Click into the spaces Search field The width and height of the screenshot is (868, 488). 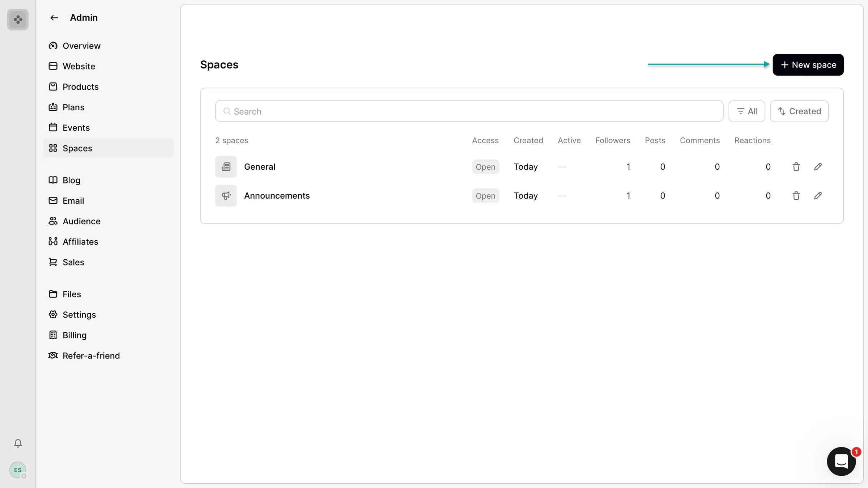(469, 111)
